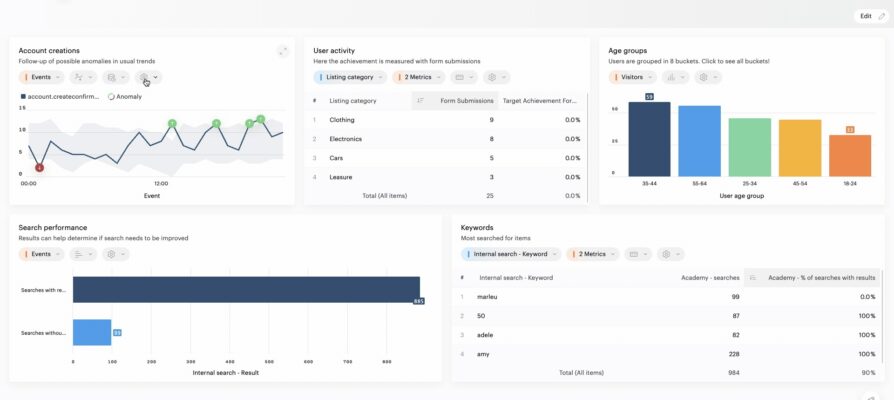Open the table view selector in User activity

tap(464, 77)
